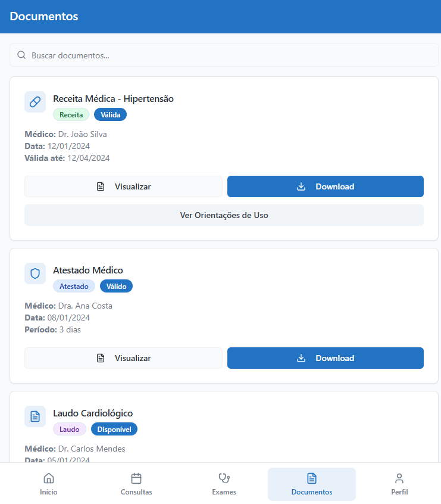Open the Documentos tab in bottom navigation

(x=311, y=484)
